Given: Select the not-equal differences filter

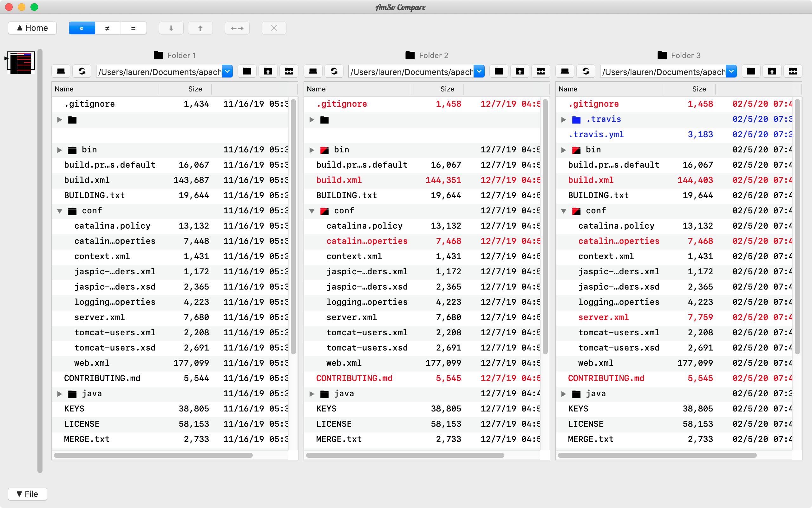Looking at the screenshot, I should 108,28.
